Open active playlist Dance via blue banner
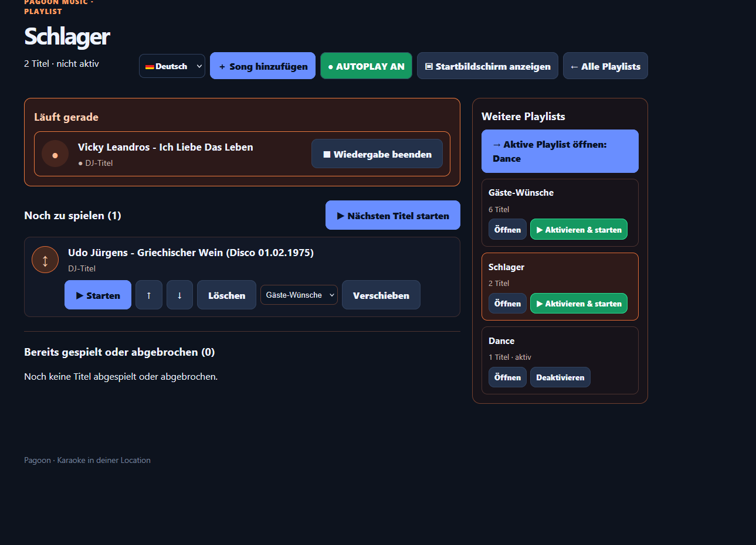This screenshot has height=545, width=756. click(560, 151)
